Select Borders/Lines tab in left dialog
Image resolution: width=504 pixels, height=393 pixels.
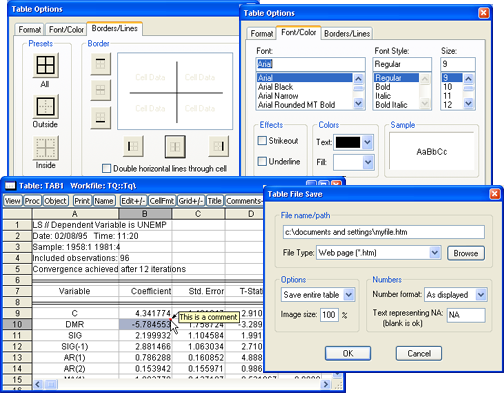coord(115,29)
